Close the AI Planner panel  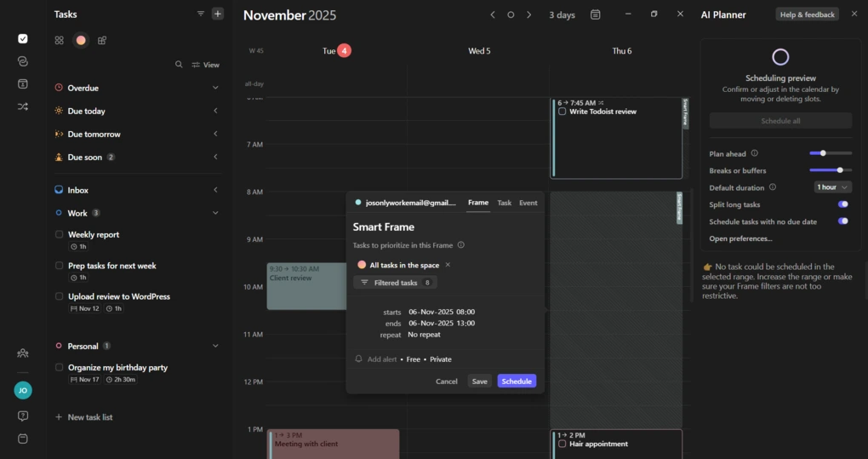[x=854, y=14]
